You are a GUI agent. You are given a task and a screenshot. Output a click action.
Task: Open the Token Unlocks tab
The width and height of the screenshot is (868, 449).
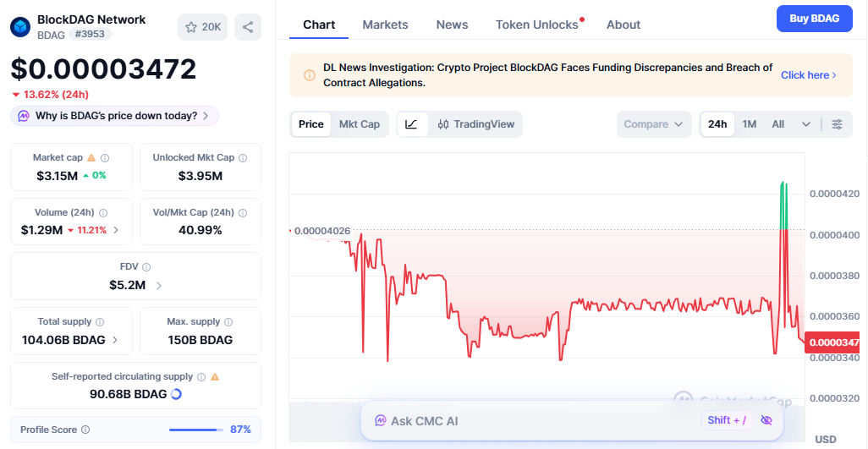[537, 25]
